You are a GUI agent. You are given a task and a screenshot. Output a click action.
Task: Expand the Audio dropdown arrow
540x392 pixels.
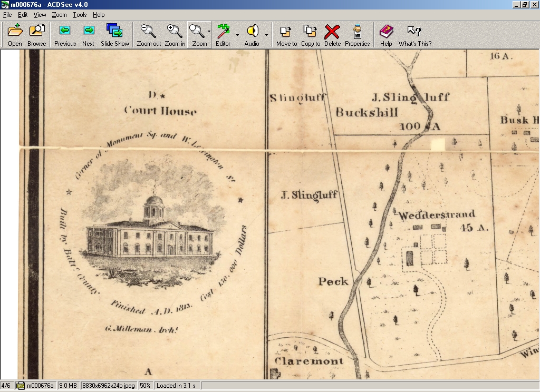tap(266, 35)
